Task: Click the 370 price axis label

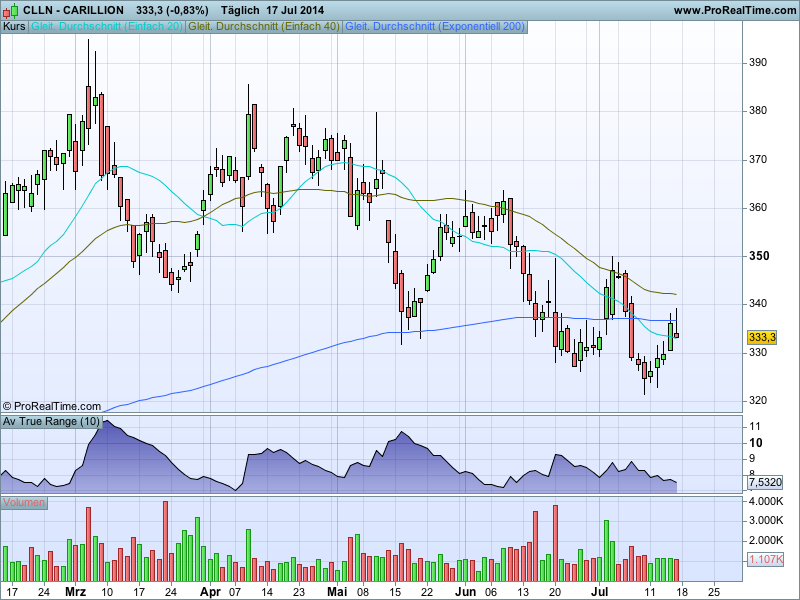Action: pos(758,160)
